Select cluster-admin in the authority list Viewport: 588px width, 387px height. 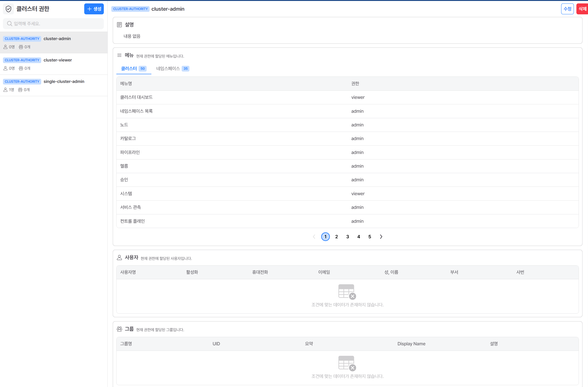click(x=54, y=43)
